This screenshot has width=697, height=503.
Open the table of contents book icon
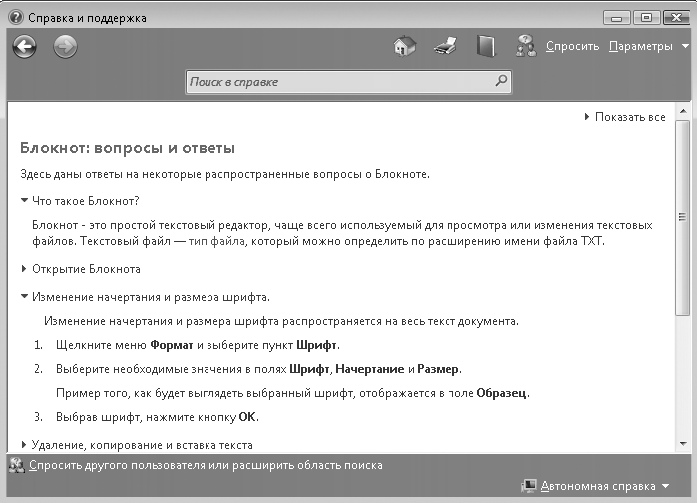click(485, 46)
